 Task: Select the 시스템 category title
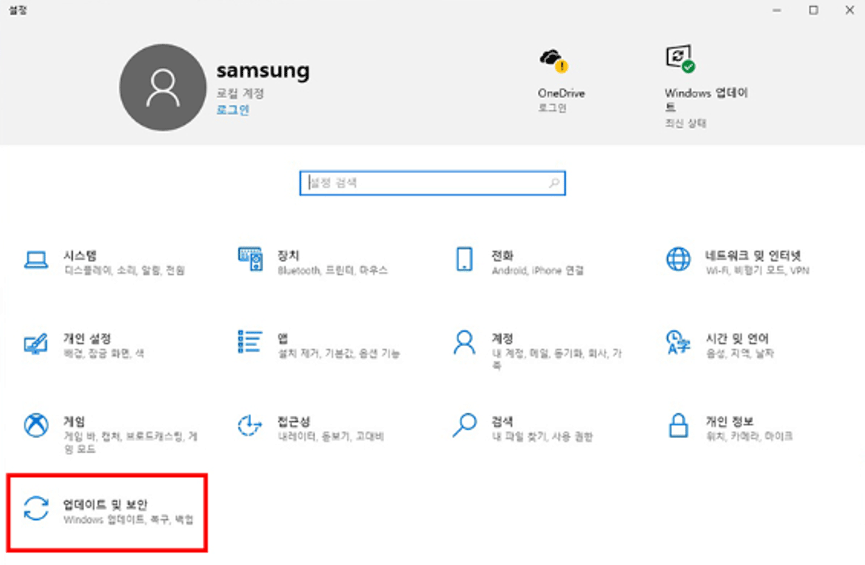click(80, 255)
